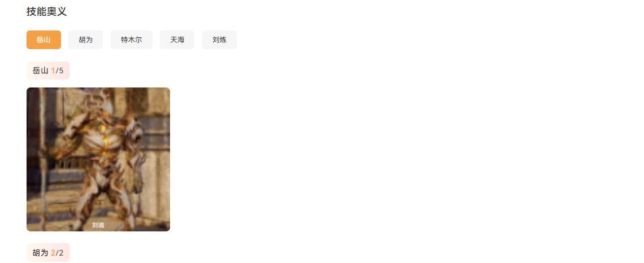The height and width of the screenshot is (263, 644).
Task: Click the 胡为 2/2 counter badge
Action: tap(48, 252)
